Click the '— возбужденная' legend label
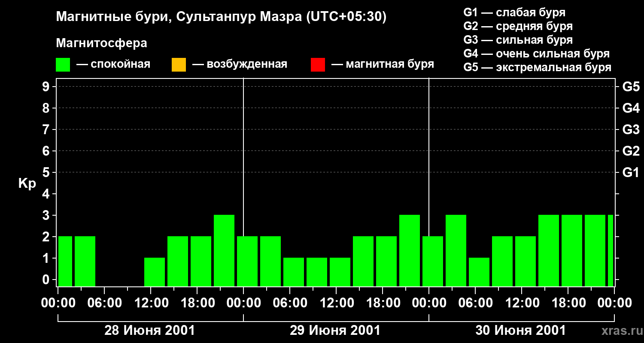 240,65
